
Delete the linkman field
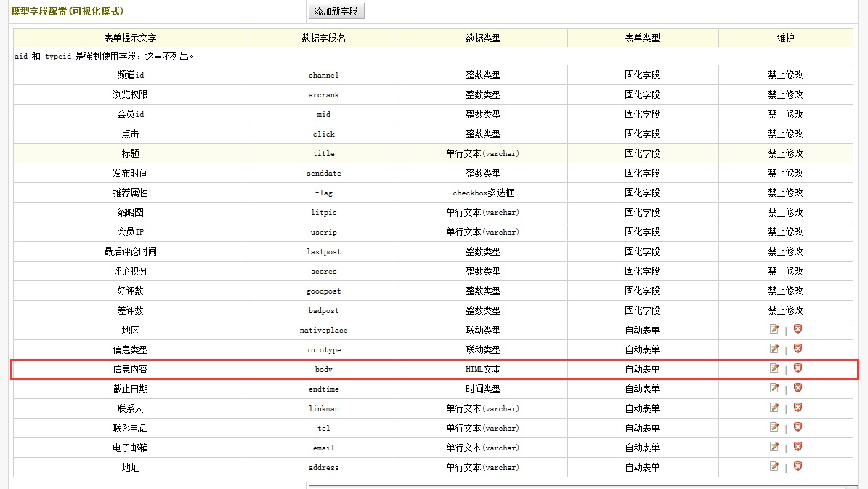click(798, 408)
